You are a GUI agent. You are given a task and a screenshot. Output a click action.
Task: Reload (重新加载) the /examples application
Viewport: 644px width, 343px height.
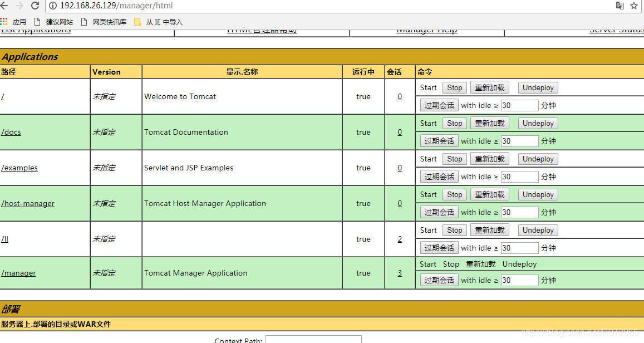click(x=490, y=159)
